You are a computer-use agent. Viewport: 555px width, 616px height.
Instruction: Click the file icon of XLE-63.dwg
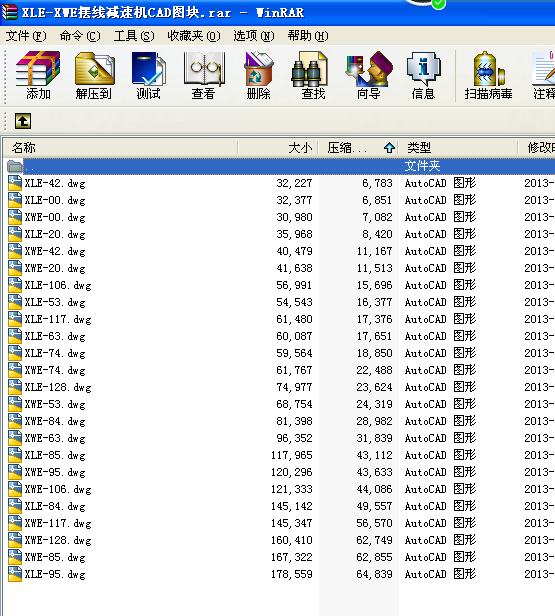(15, 336)
